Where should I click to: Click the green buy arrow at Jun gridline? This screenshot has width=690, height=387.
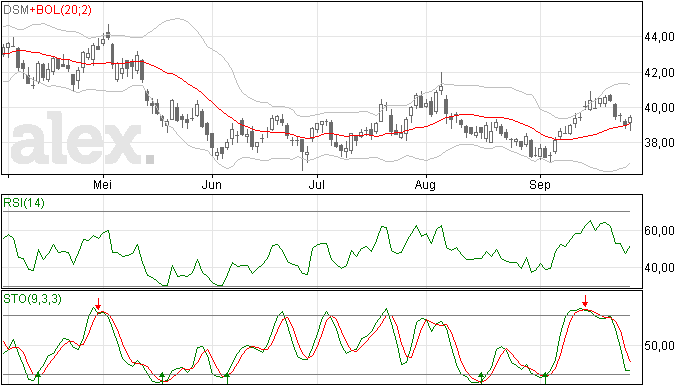click(227, 378)
